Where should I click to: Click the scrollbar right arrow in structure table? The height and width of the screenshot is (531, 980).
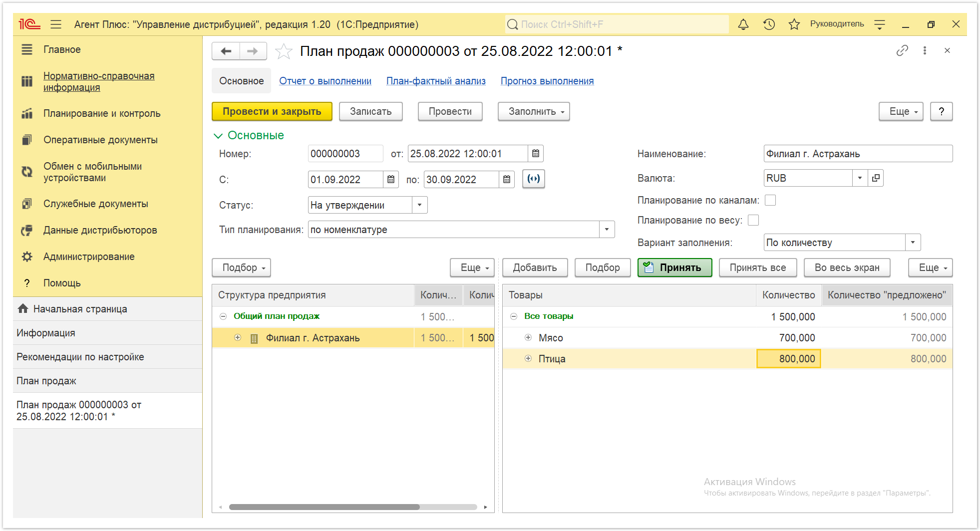tap(485, 507)
